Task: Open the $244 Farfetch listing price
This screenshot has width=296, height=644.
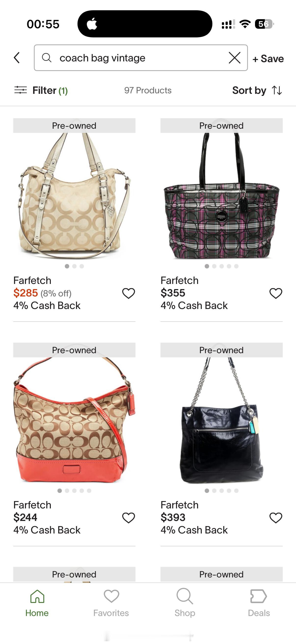Action: (25, 517)
